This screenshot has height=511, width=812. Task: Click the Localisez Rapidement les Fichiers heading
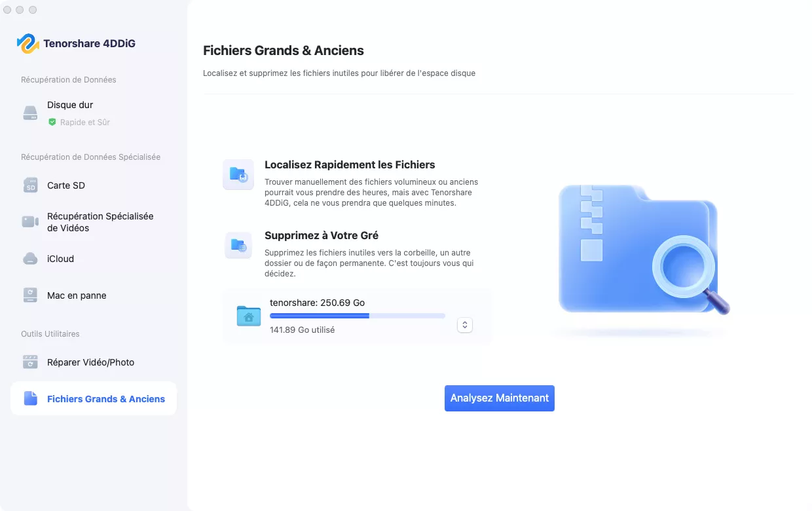tap(350, 165)
